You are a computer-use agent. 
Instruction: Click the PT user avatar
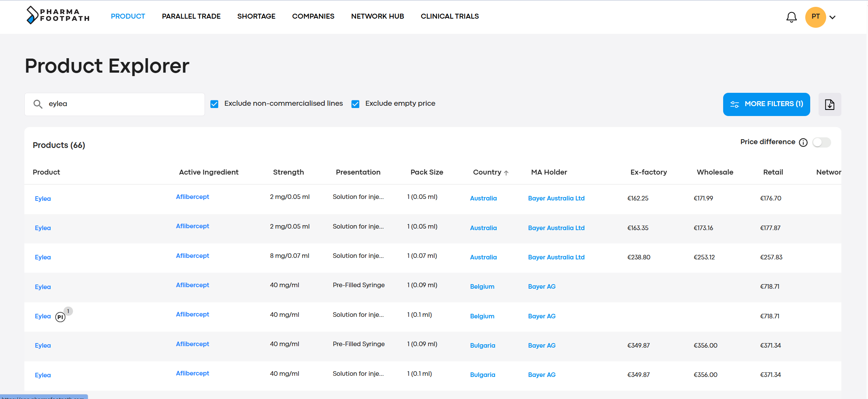pyautogui.click(x=815, y=17)
